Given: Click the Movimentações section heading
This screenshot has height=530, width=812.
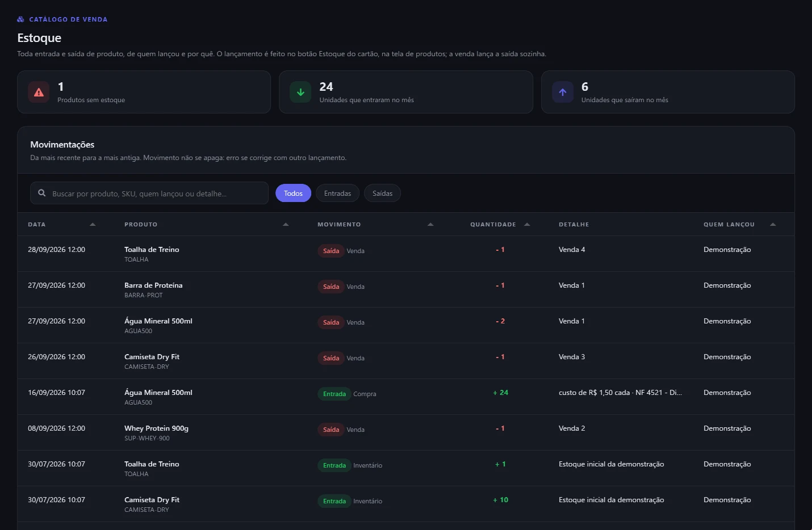Looking at the screenshot, I should (x=62, y=145).
